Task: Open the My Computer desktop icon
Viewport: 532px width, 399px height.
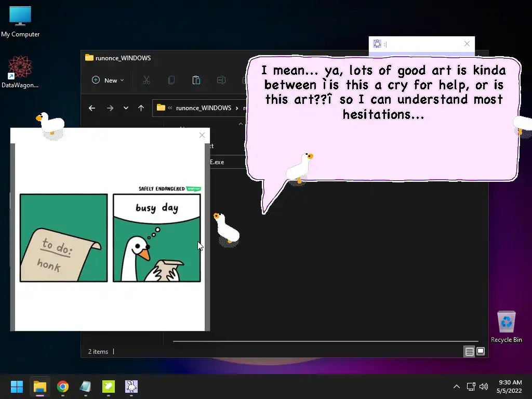Action: click(20, 22)
